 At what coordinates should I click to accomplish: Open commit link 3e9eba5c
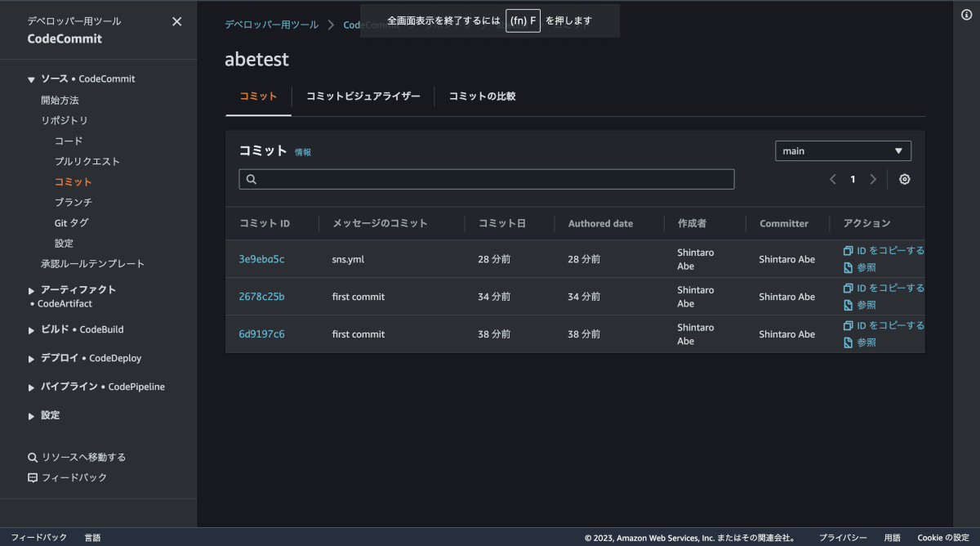[x=261, y=259]
